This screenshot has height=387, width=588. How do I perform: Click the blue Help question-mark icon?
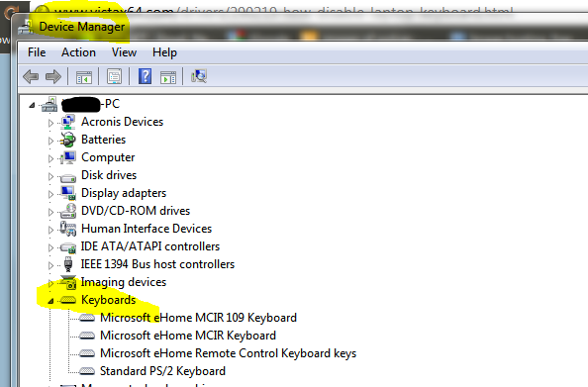pos(145,76)
